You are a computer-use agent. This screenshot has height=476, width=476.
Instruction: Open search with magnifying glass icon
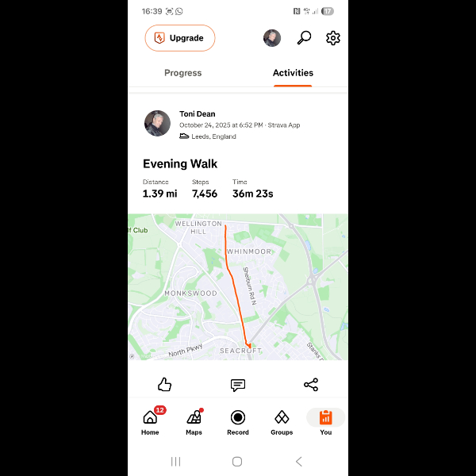tap(304, 38)
